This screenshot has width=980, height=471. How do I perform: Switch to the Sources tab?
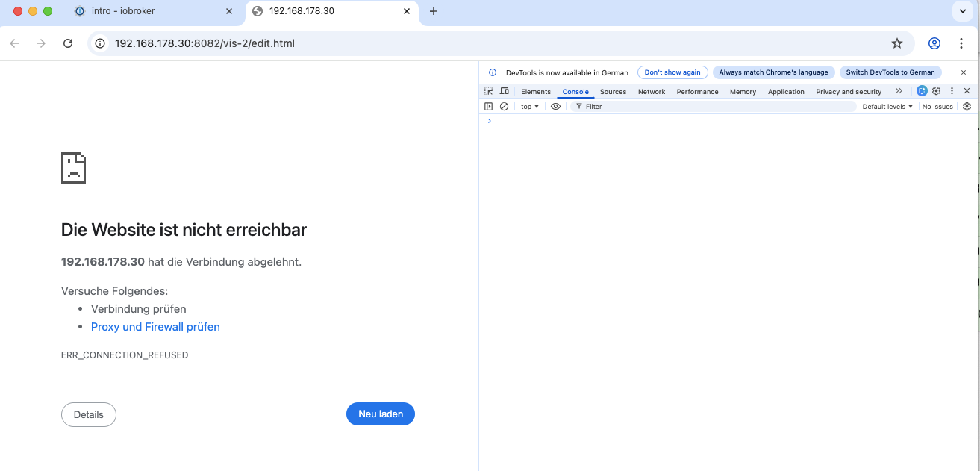[x=613, y=92]
